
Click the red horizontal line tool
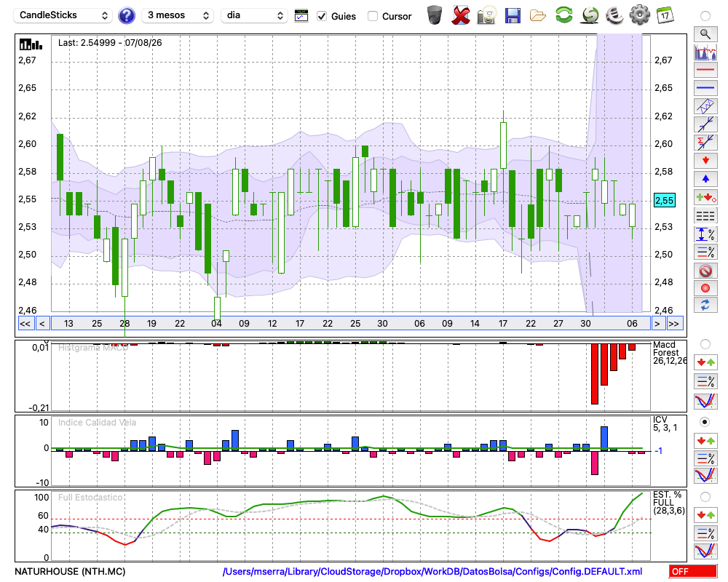coord(705,70)
